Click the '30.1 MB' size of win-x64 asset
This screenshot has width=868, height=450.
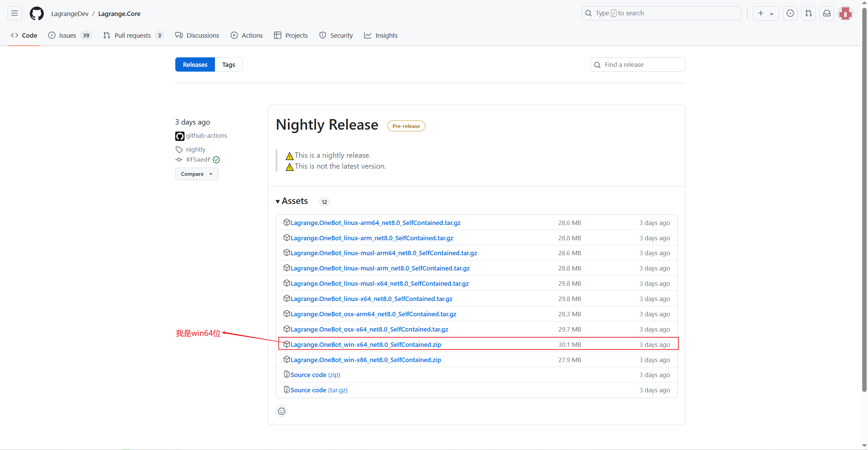point(570,344)
